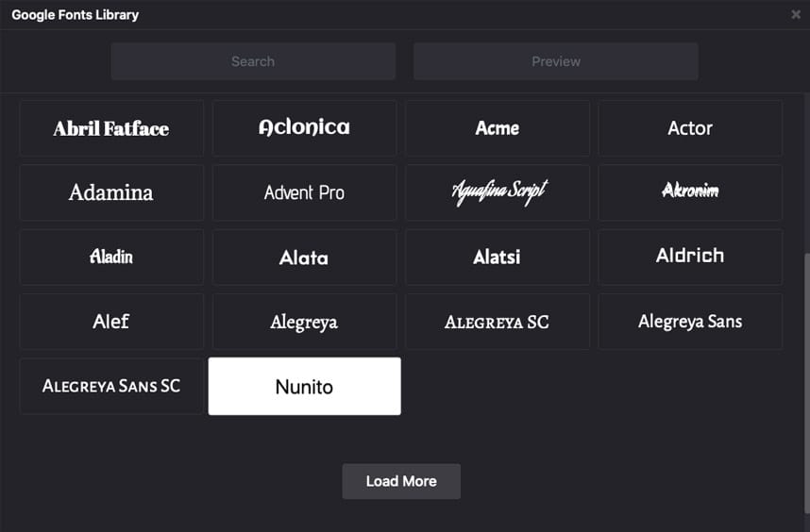Select the Alata font tile
810x532 pixels.
(304, 257)
